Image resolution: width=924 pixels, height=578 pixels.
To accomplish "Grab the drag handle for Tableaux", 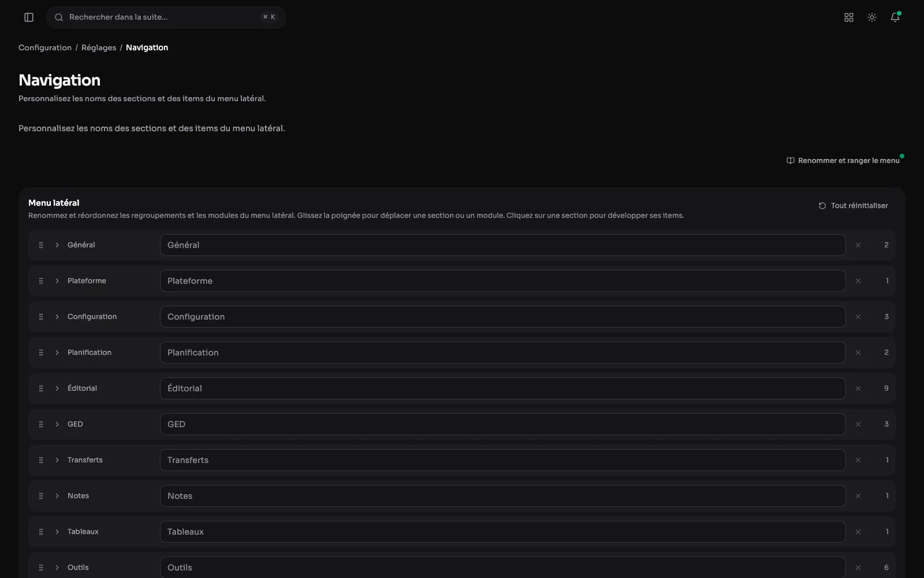I will 41,532.
